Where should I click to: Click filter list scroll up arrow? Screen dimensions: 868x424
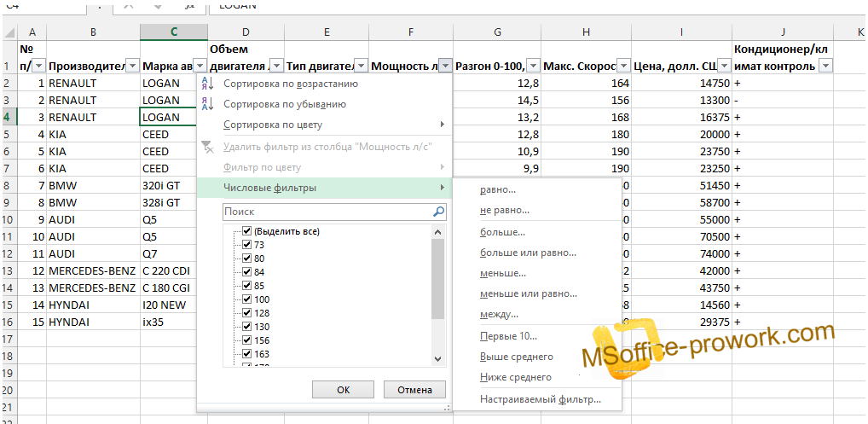438,232
